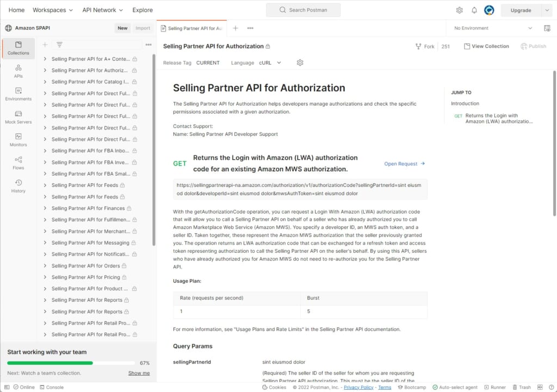Viewport: 557px width, 392px height.
Task: Click the documentation vertical scrollbar
Action: click(x=554, y=144)
